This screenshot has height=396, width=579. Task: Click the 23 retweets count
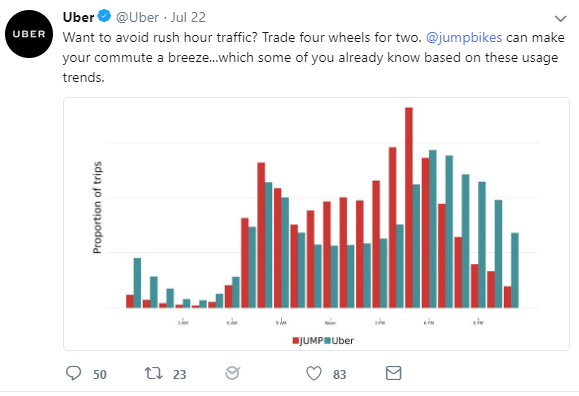[x=179, y=375]
